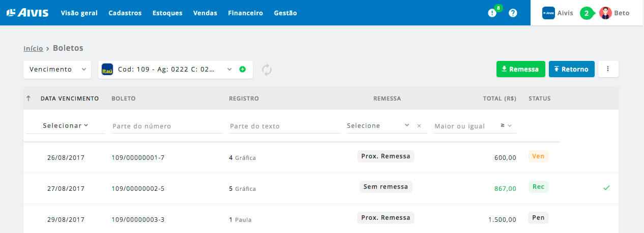Select the date 26/08/2017
The height and width of the screenshot is (233, 644).
coord(66,158)
